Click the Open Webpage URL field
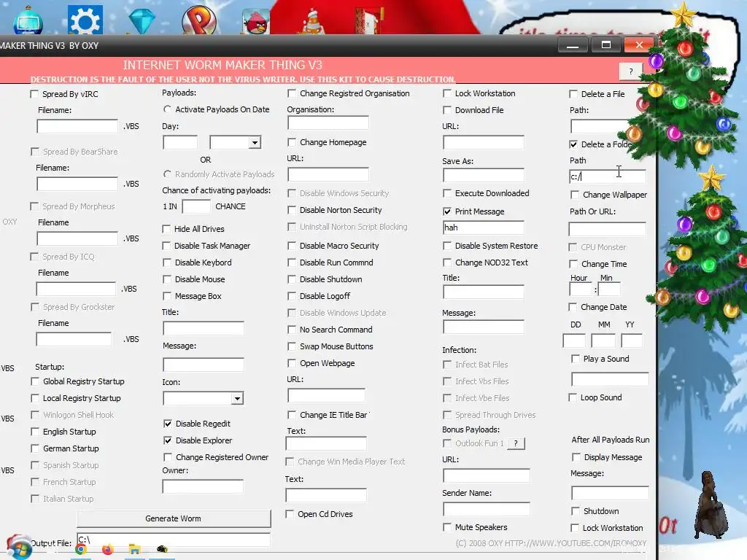 [x=326, y=395]
